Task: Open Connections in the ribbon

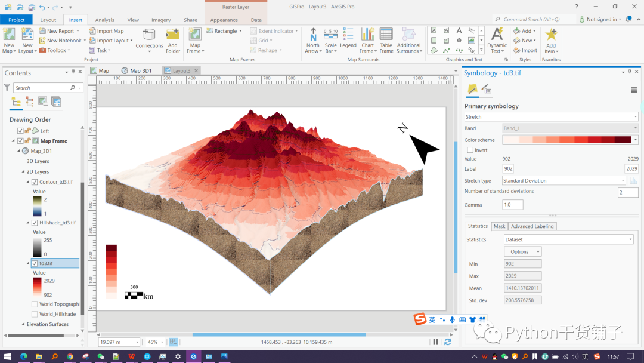Action: tap(149, 40)
